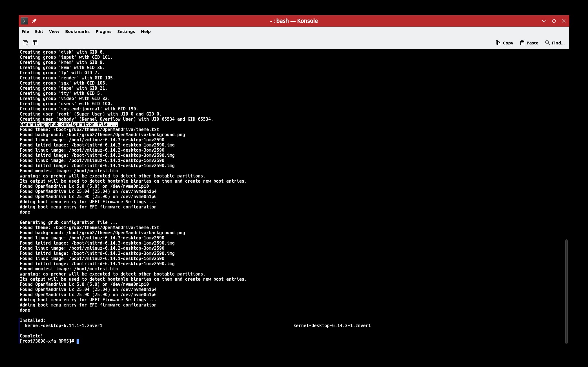This screenshot has width=588, height=367.
Task: Open the Plugins menu
Action: click(103, 32)
